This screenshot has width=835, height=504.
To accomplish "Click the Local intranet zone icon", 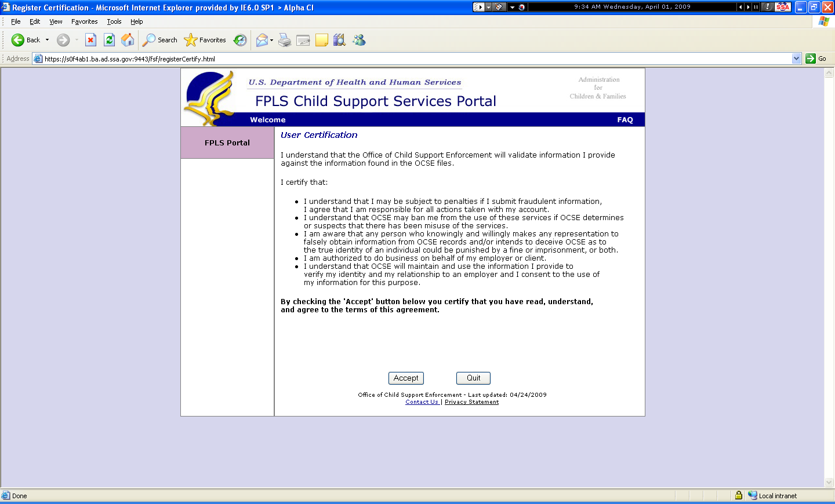I will 753,495.
